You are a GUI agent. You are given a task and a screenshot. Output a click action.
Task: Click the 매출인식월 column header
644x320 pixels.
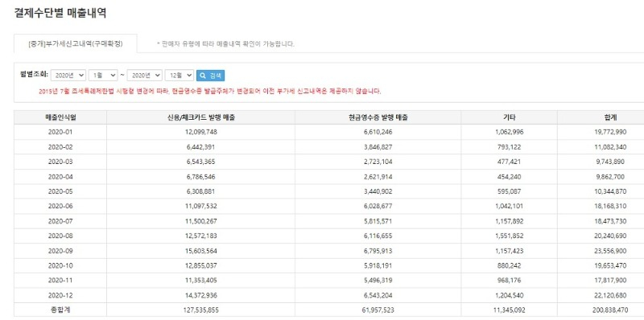pyautogui.click(x=60, y=117)
